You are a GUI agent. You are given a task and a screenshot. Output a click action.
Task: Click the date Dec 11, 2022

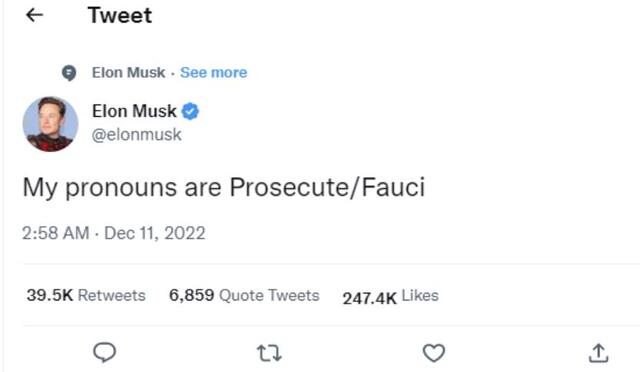155,234
